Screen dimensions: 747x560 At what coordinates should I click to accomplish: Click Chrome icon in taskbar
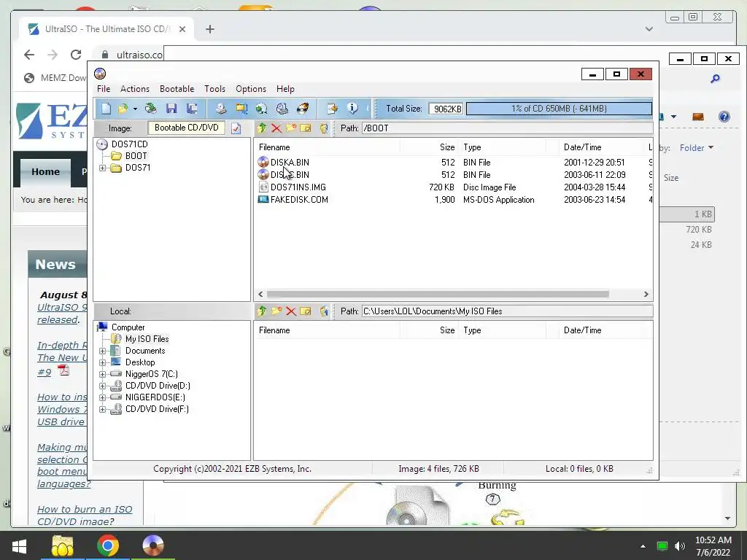click(108, 545)
